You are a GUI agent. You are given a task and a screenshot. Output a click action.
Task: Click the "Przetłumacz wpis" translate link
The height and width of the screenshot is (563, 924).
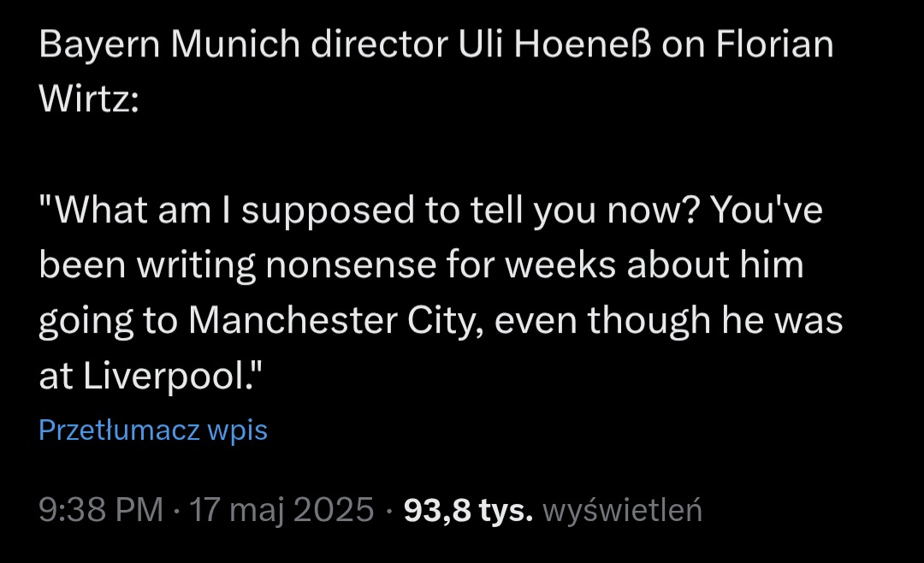coord(153,430)
